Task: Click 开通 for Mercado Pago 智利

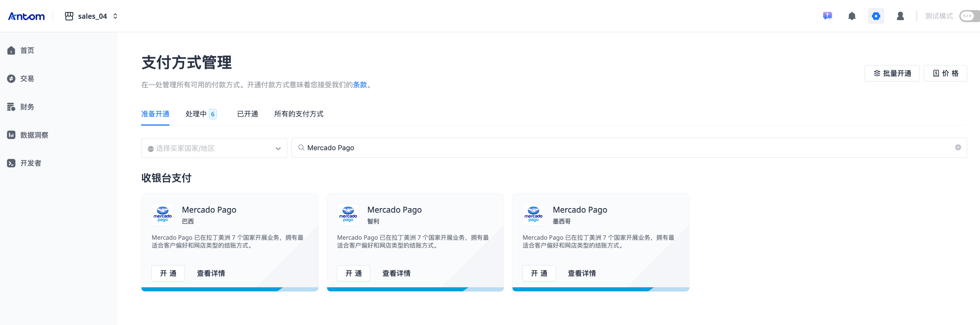Action: pyautogui.click(x=353, y=273)
